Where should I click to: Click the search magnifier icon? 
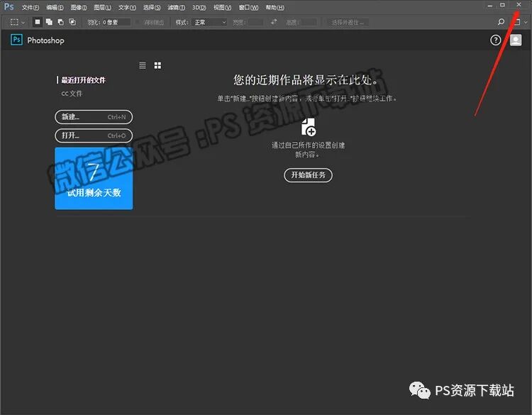(x=501, y=22)
